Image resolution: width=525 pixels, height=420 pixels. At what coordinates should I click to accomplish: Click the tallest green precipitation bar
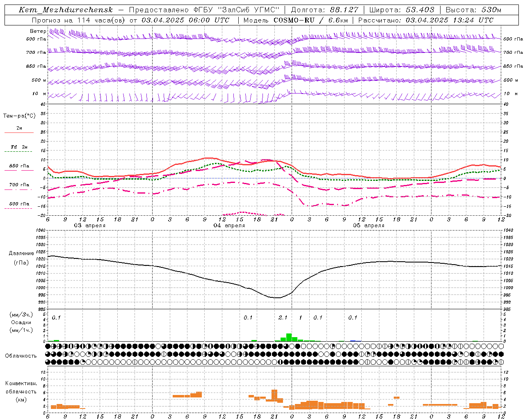[x=289, y=338]
